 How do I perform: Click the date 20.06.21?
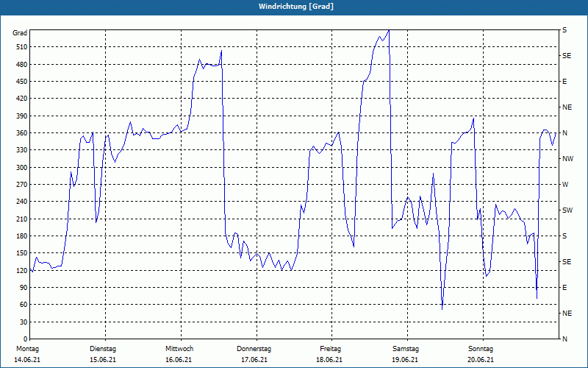pos(481,360)
